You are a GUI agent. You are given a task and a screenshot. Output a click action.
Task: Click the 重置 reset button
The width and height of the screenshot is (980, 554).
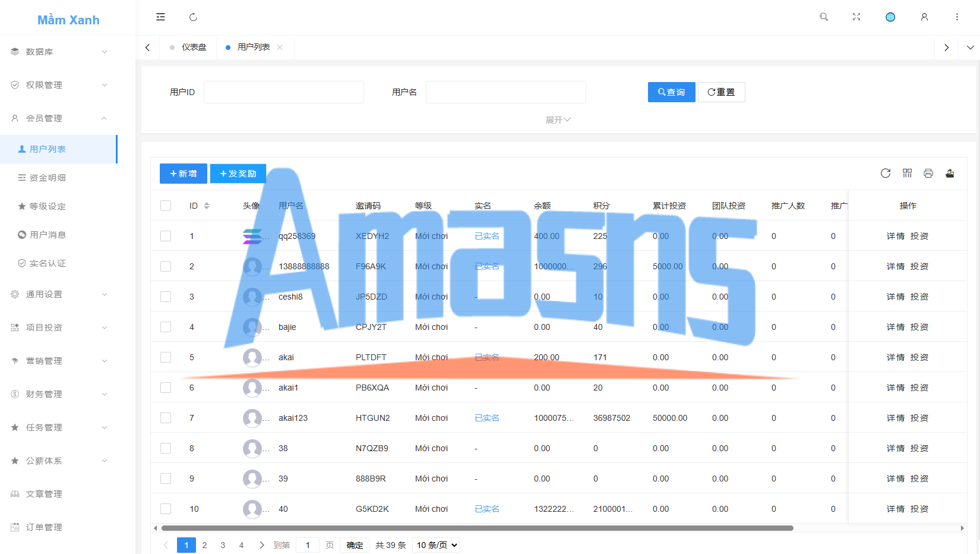[x=721, y=92]
